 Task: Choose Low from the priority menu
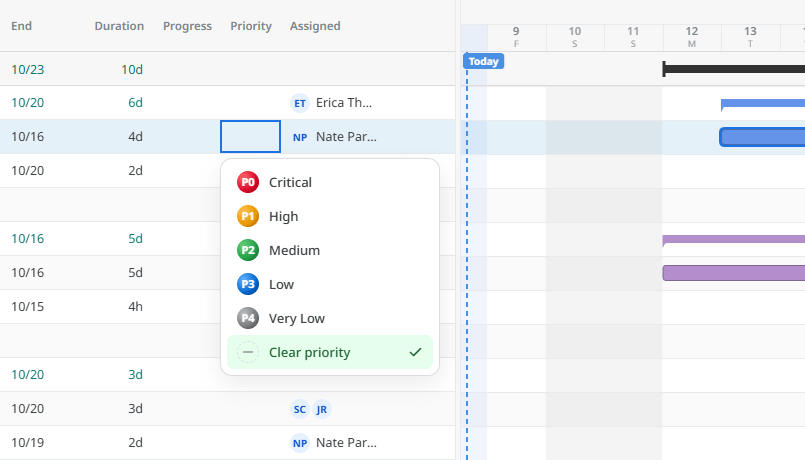330,284
